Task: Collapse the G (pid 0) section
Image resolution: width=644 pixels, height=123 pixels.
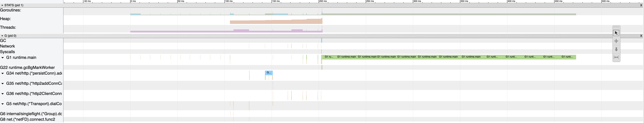Action: [x=2, y=36]
